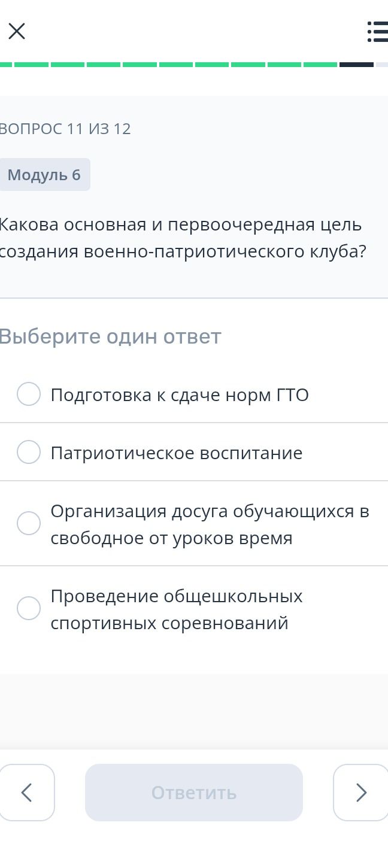Image resolution: width=388 pixels, height=868 pixels.
Task: Click the question text about военно-патриотического клуба
Action: click(183, 238)
